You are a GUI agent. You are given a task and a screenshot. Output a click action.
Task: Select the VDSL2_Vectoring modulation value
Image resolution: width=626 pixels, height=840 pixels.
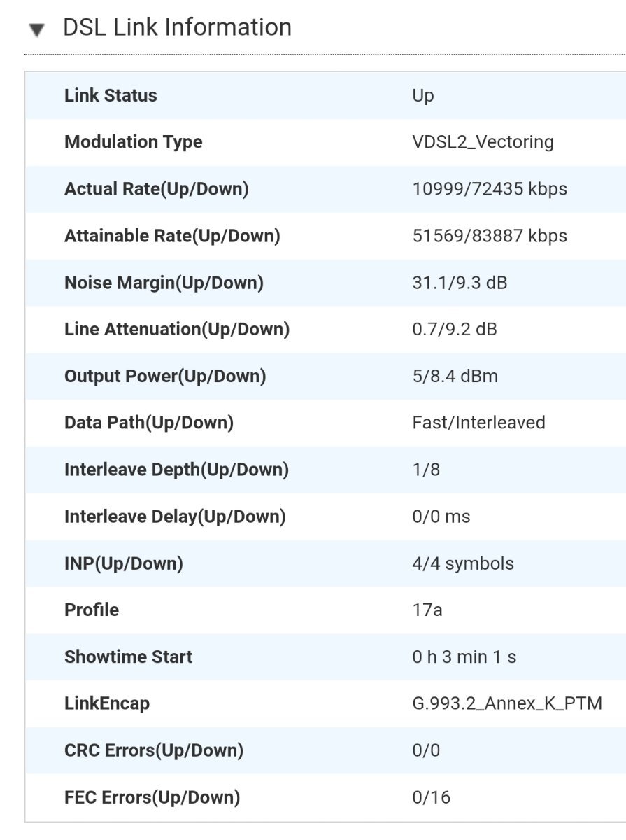483,142
